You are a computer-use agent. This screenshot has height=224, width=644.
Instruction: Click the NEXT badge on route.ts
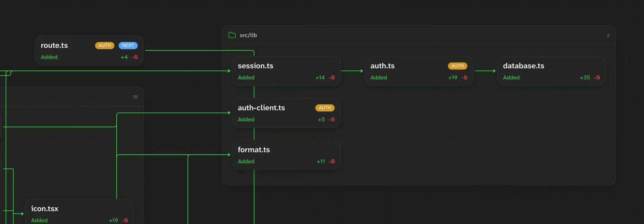[x=128, y=45]
